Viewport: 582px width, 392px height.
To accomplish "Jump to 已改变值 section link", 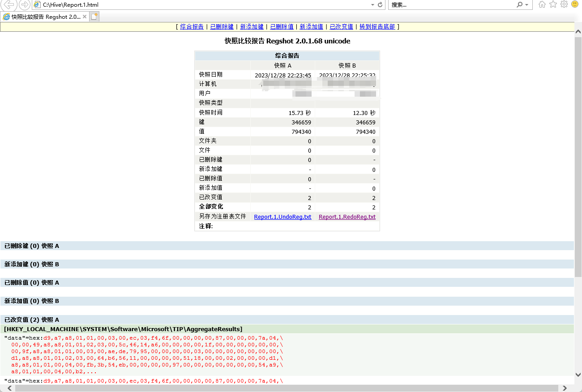I will click(x=341, y=27).
